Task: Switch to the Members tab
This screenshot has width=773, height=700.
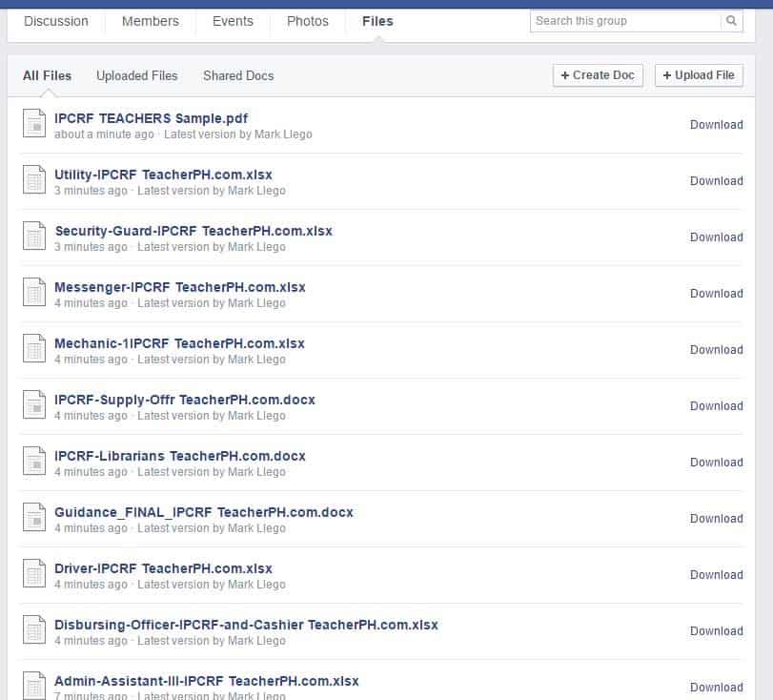Action: pos(151,21)
